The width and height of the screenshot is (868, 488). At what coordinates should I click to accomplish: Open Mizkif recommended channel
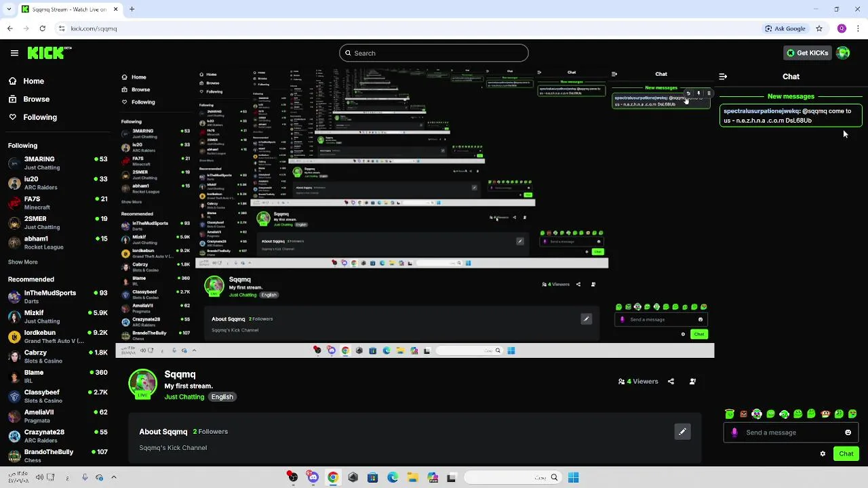(x=58, y=317)
